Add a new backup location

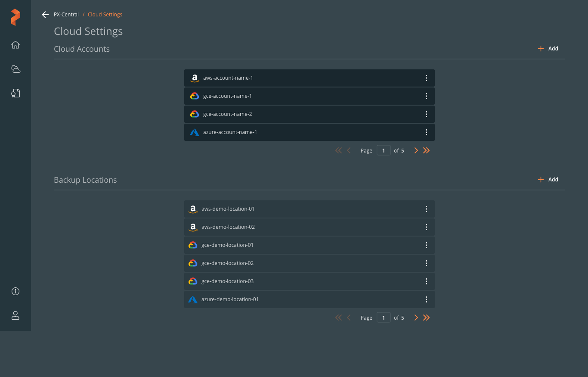point(548,180)
